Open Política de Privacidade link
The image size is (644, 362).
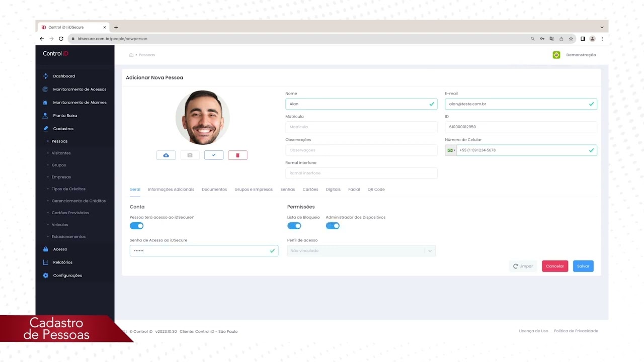tap(576, 331)
